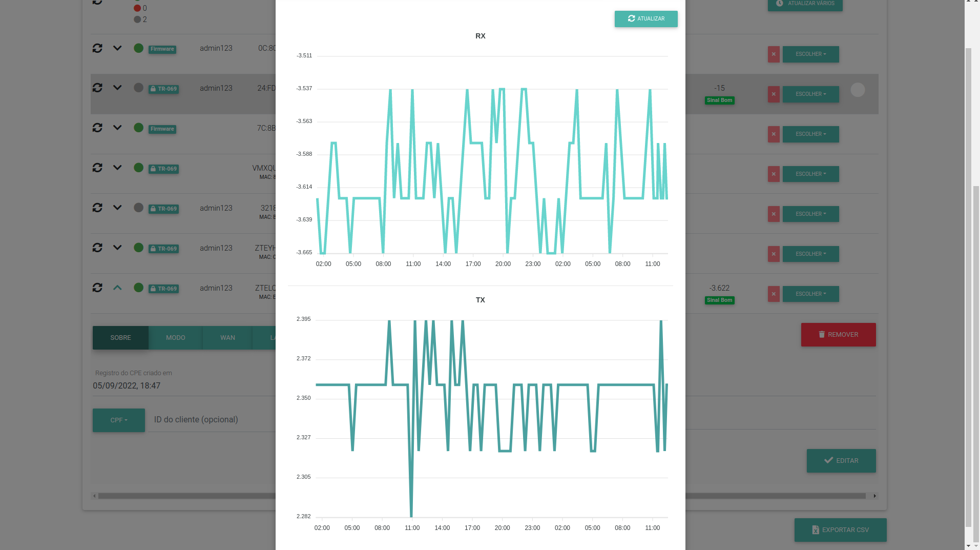Click the red X button in the 3218 row
Image resolution: width=980 pixels, height=550 pixels.
pos(774,214)
